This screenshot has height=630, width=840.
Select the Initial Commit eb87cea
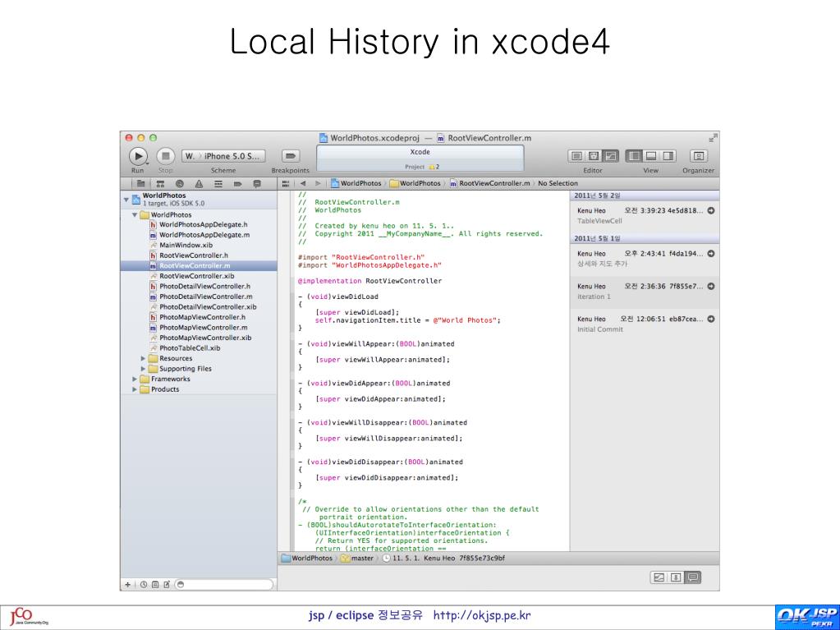tap(645, 324)
